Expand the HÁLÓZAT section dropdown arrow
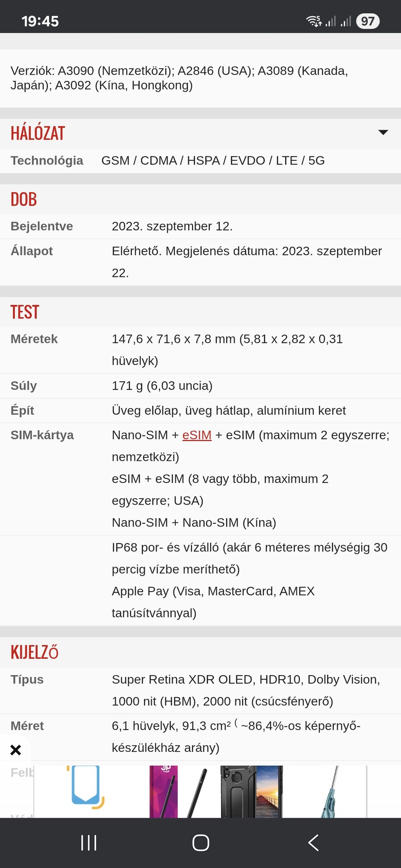This screenshot has width=401, height=868. tap(383, 132)
